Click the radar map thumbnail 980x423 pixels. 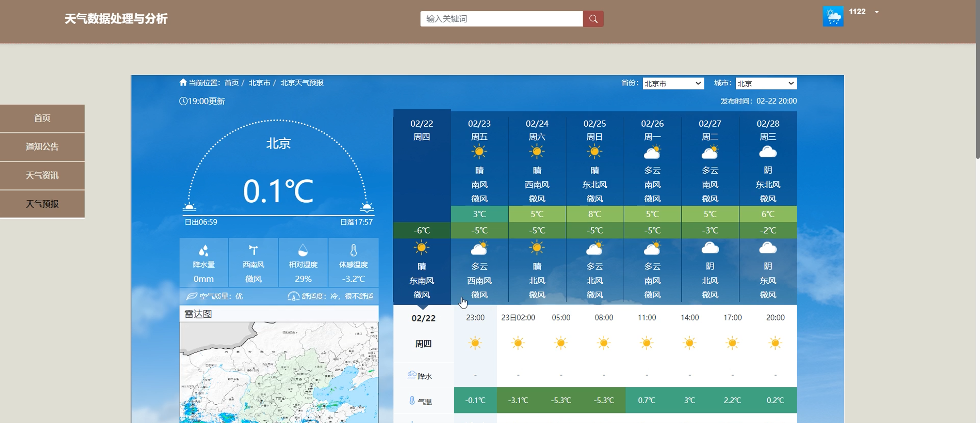pos(279,372)
